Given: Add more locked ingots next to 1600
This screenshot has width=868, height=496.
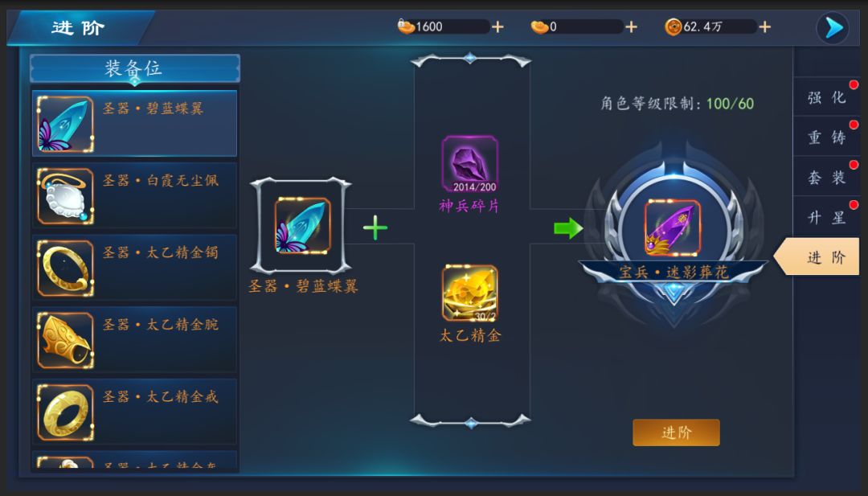Looking at the screenshot, I should click(497, 27).
